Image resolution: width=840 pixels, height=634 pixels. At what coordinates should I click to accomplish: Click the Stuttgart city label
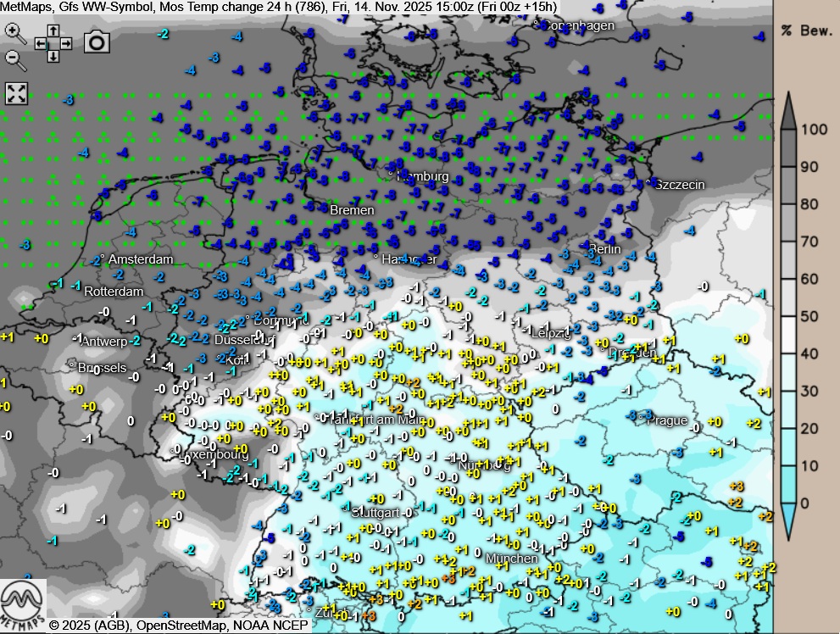pyautogui.click(x=375, y=512)
